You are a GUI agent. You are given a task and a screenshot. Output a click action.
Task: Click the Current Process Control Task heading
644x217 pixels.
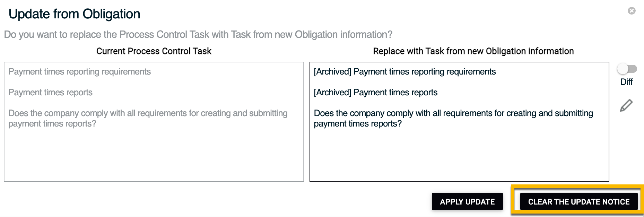tap(154, 51)
